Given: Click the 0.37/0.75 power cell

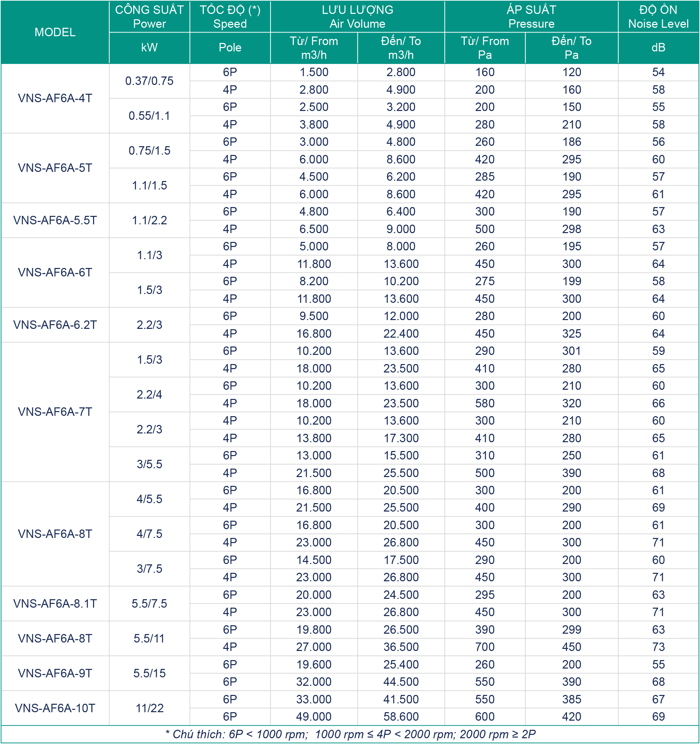Looking at the screenshot, I should click(149, 81).
